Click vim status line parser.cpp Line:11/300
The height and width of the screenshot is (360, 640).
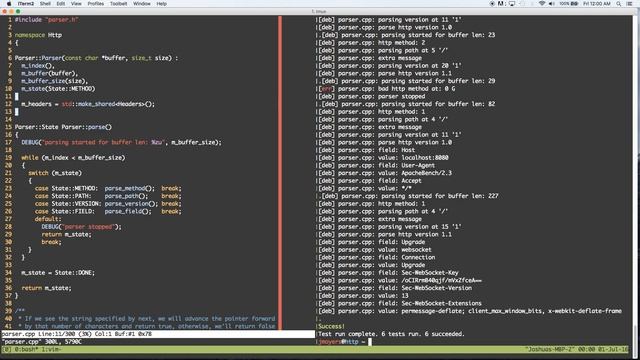click(x=158, y=334)
